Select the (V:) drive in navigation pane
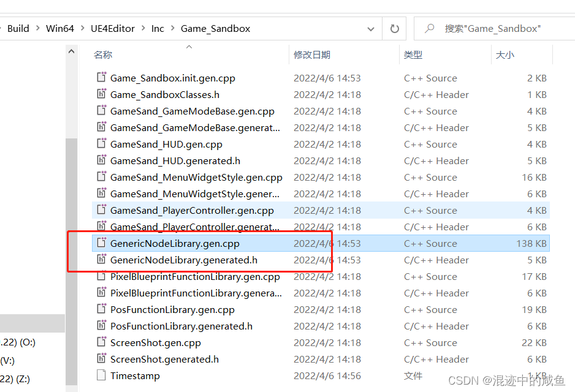The height and width of the screenshot is (392, 575). [7, 361]
